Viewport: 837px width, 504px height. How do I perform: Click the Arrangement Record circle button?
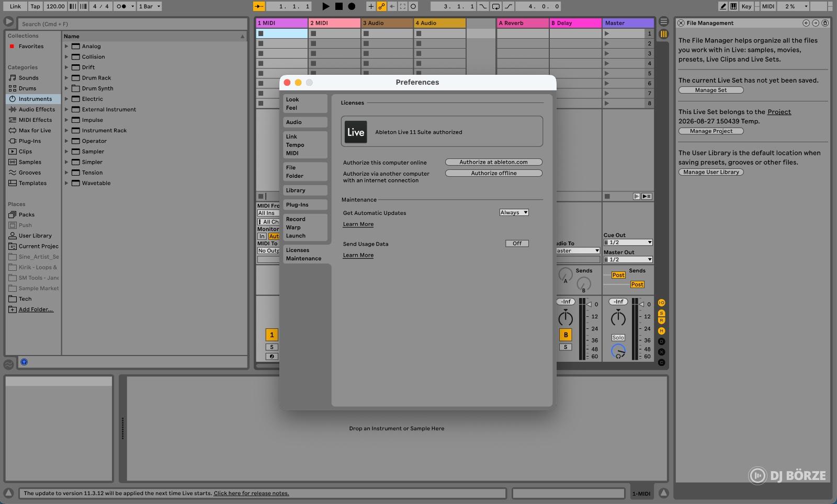pos(352,6)
